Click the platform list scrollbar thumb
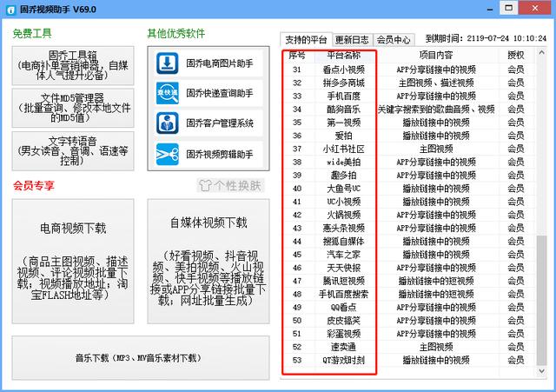The height and width of the screenshot is (392, 556). (541, 300)
